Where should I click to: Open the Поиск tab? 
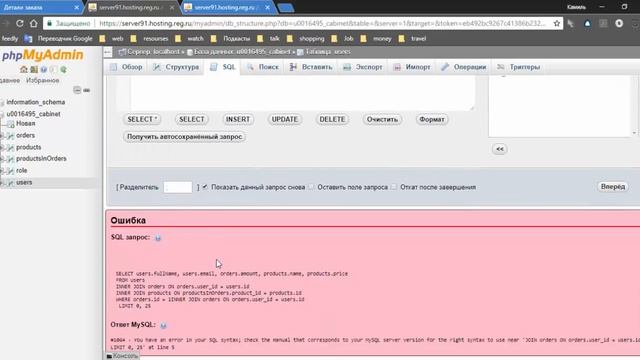(262, 67)
